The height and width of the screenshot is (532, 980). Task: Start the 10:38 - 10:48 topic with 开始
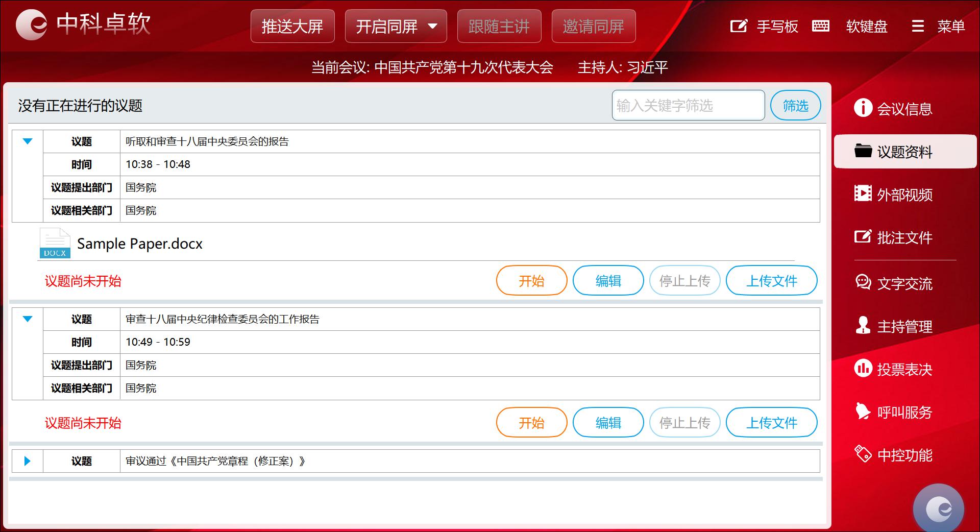[x=532, y=280]
